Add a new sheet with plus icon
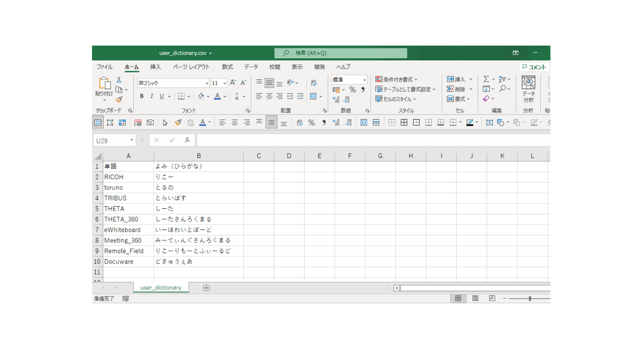Screen dimensions: 644x356 [x=206, y=288]
